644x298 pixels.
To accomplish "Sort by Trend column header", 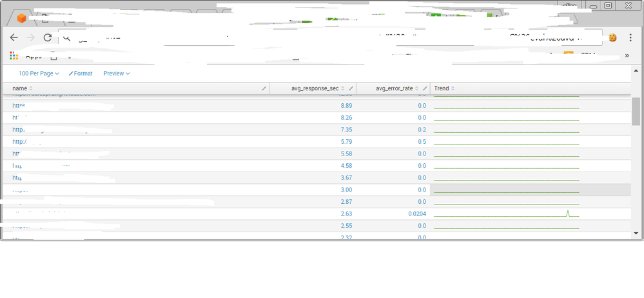I will click(x=444, y=88).
